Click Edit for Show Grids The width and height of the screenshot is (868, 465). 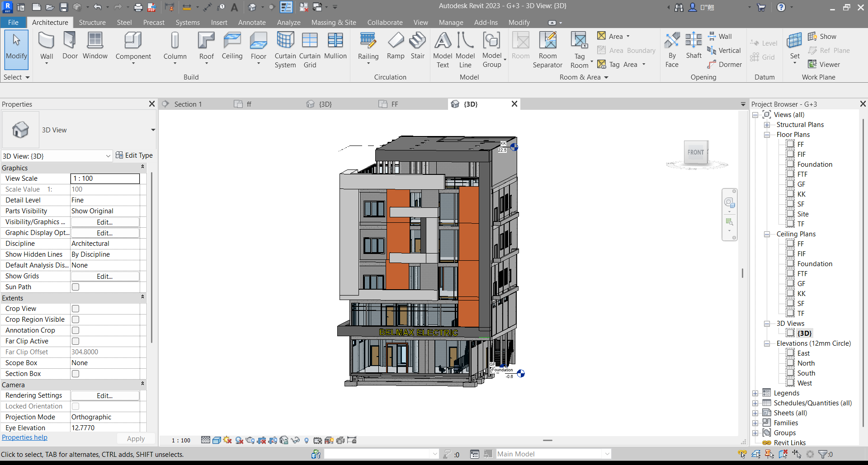pyautogui.click(x=105, y=276)
